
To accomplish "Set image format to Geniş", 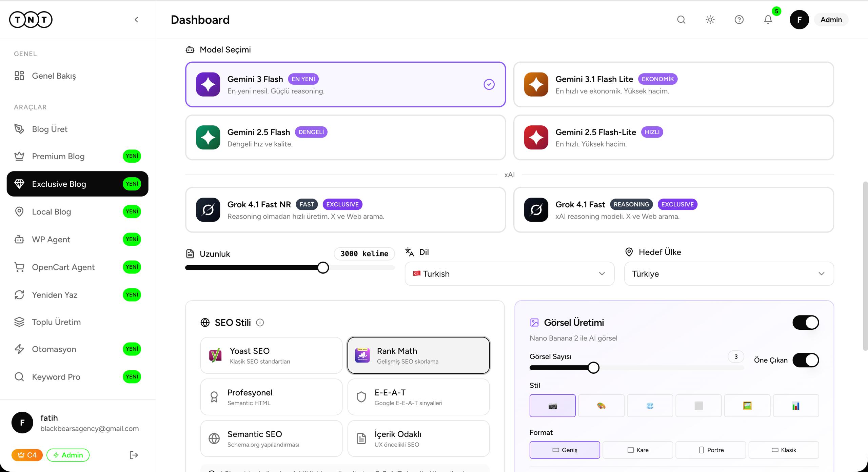I will click(x=565, y=450).
